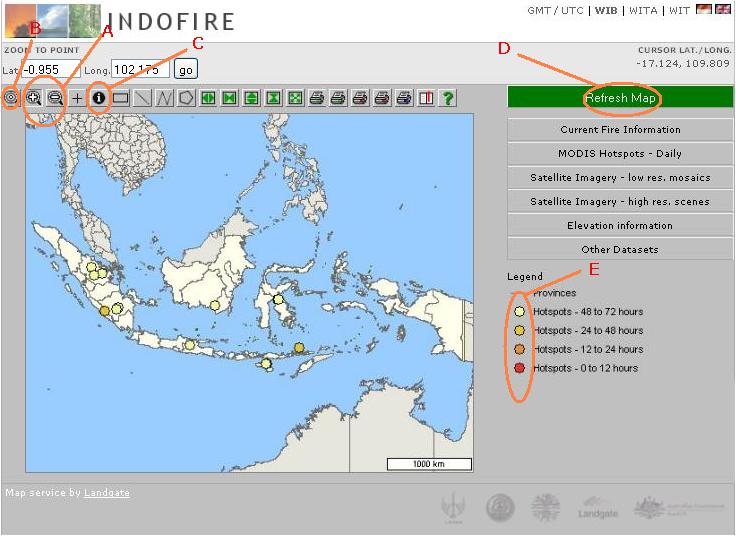Click the green zoom to full extent icon

[295, 98]
